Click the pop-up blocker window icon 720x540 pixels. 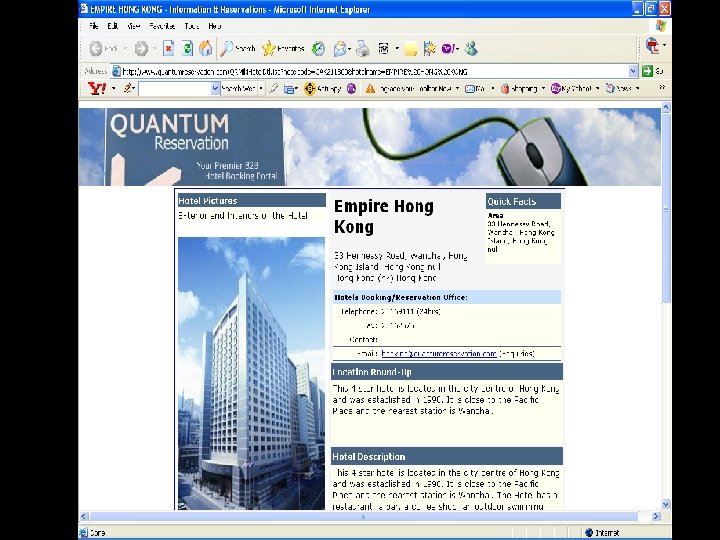pyautogui.click(x=289, y=89)
